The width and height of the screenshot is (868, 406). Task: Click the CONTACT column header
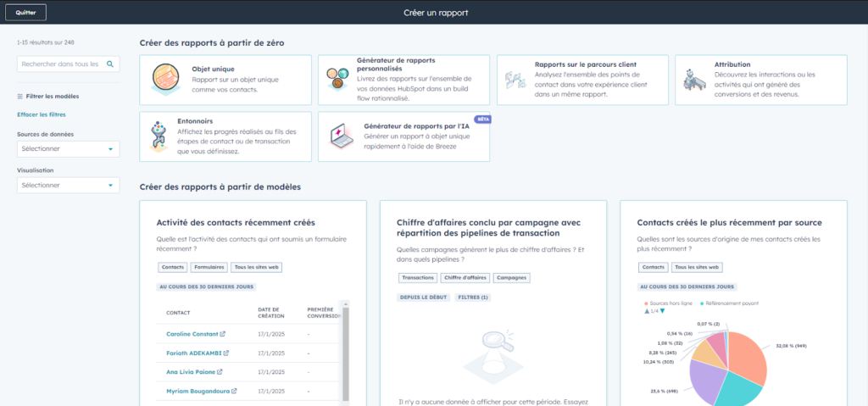pyautogui.click(x=178, y=313)
